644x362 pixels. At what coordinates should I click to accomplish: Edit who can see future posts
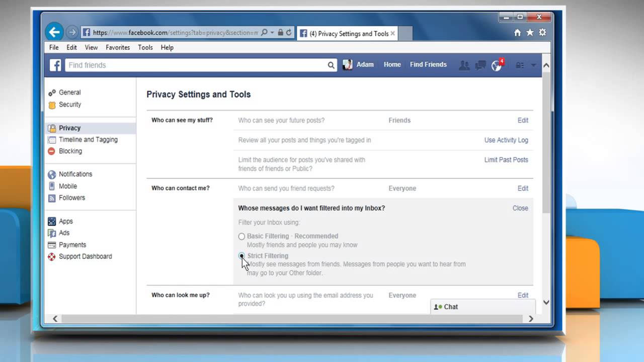point(523,120)
